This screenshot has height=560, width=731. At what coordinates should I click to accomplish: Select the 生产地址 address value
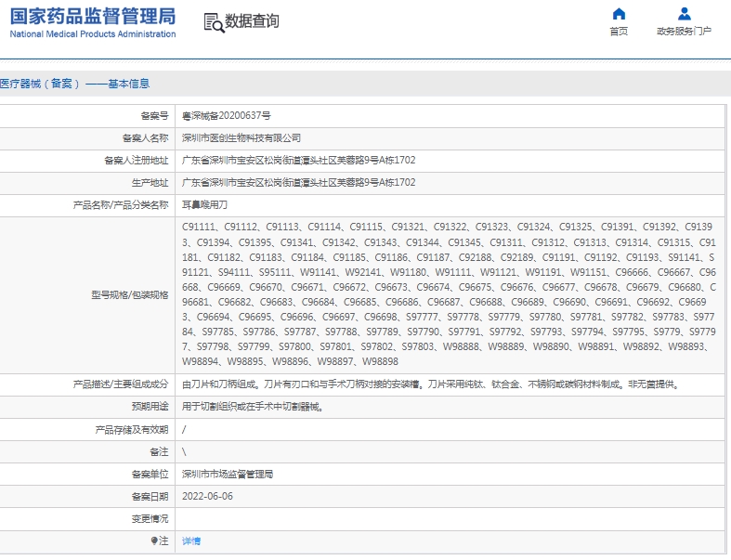point(298,183)
